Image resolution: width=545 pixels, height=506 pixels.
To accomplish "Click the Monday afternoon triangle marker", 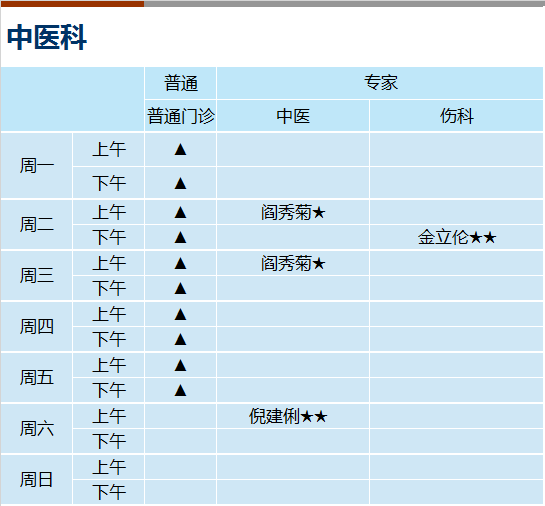I will [180, 183].
